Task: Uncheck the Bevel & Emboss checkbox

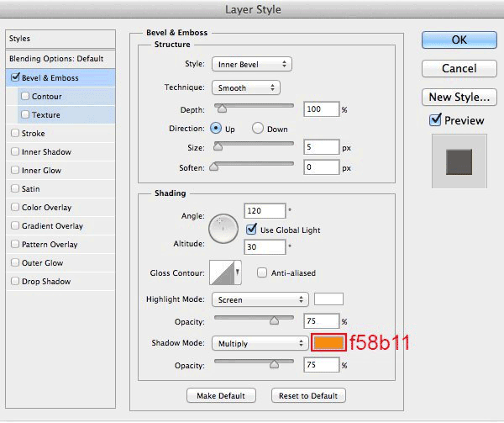Action: click(15, 77)
